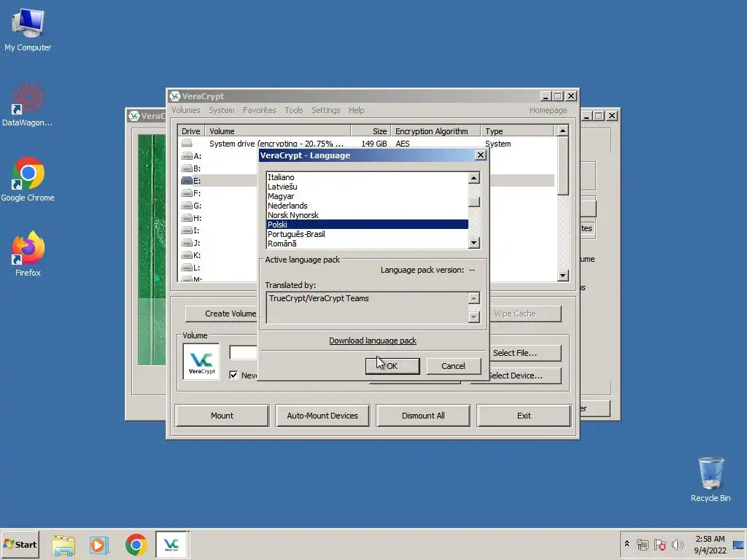Cancel the Language dialog

point(453,366)
